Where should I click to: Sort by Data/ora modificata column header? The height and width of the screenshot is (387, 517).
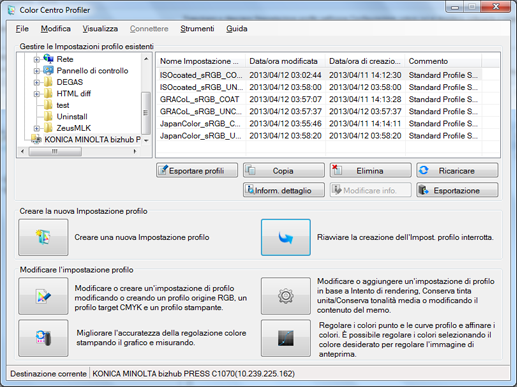286,61
